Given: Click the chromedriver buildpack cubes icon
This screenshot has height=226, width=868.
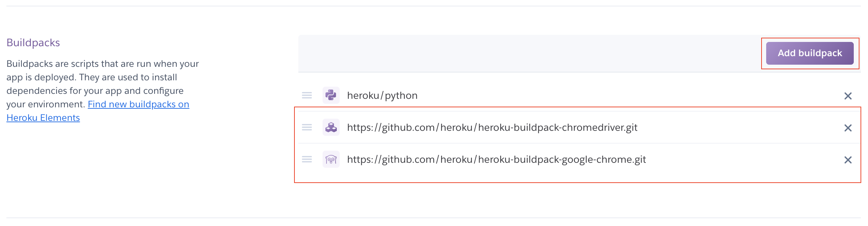Looking at the screenshot, I should point(331,127).
